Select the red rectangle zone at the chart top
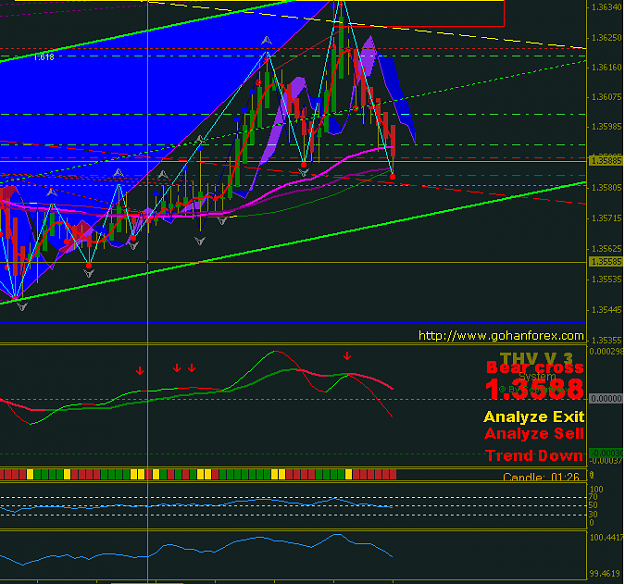 pos(419,14)
